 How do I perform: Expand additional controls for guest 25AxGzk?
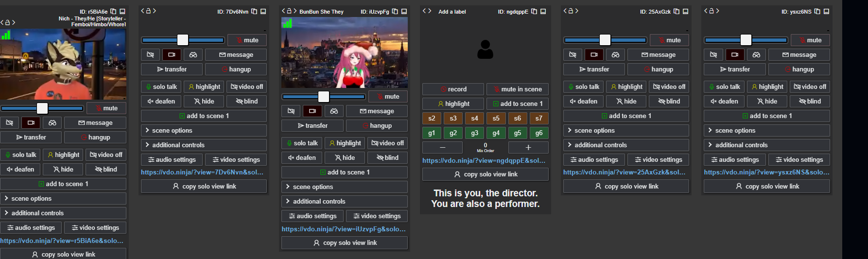pos(626,145)
